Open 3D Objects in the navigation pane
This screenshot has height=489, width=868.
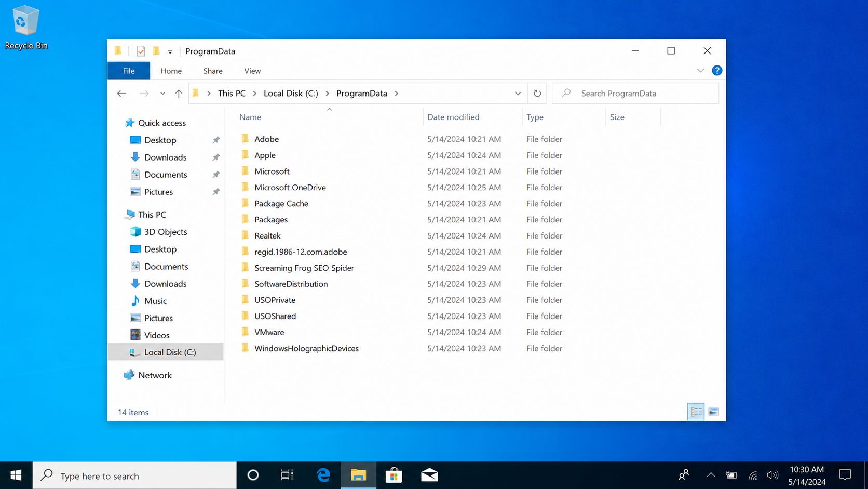tap(165, 232)
